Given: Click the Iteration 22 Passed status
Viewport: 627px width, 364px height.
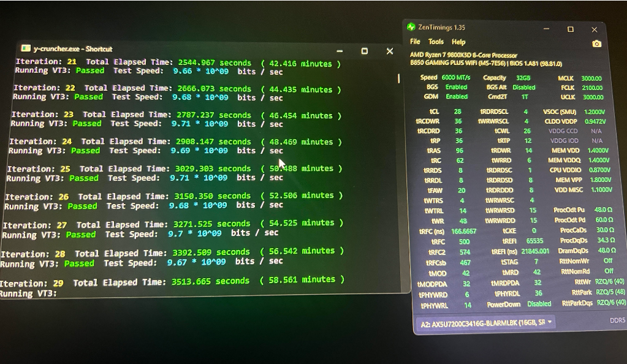Looking at the screenshot, I should click(88, 97).
